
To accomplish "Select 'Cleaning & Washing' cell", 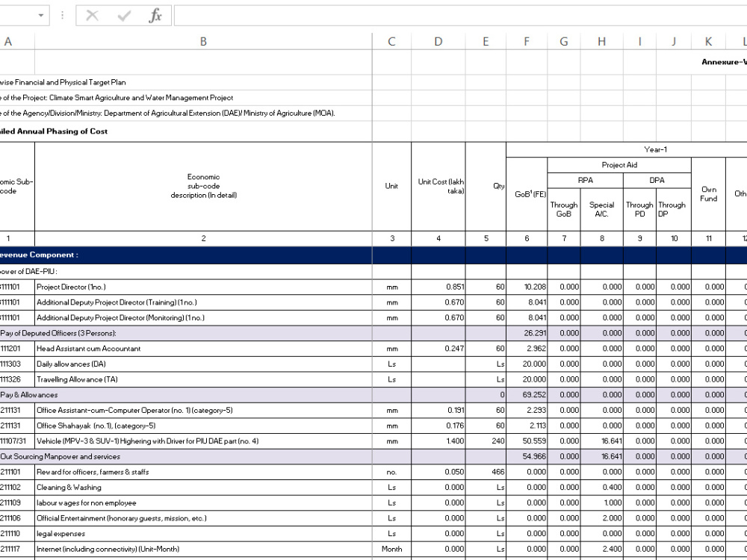I will [x=203, y=487].
